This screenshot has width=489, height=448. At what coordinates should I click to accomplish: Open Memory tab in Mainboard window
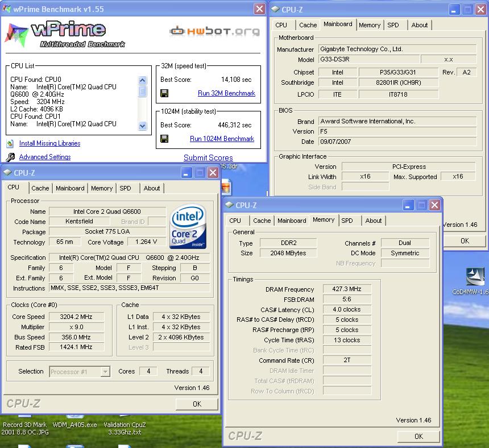370,25
